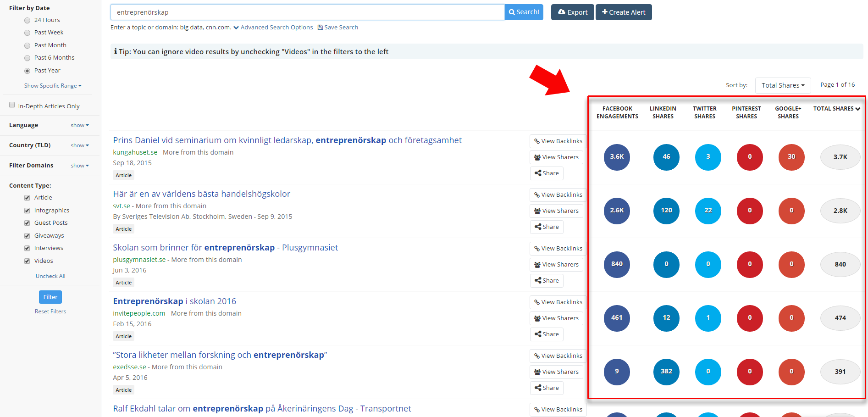
Task: Select the Past Month date filter
Action: [28, 45]
